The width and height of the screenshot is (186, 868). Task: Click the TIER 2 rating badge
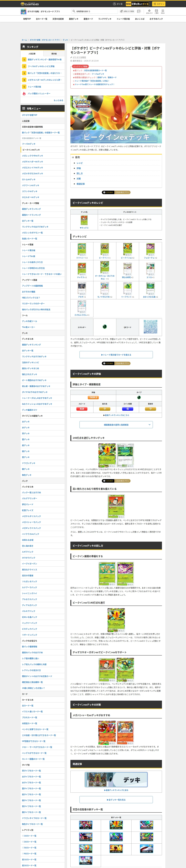click(x=93, y=398)
